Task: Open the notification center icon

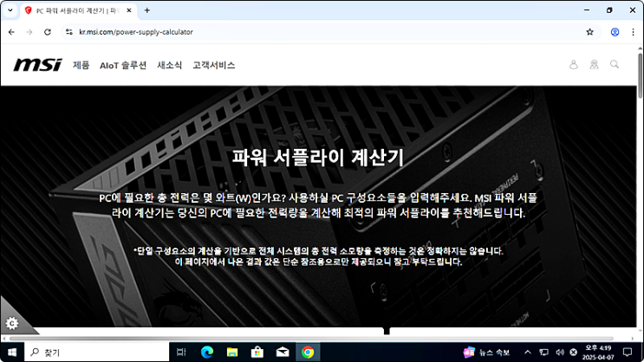Action: [628, 352]
